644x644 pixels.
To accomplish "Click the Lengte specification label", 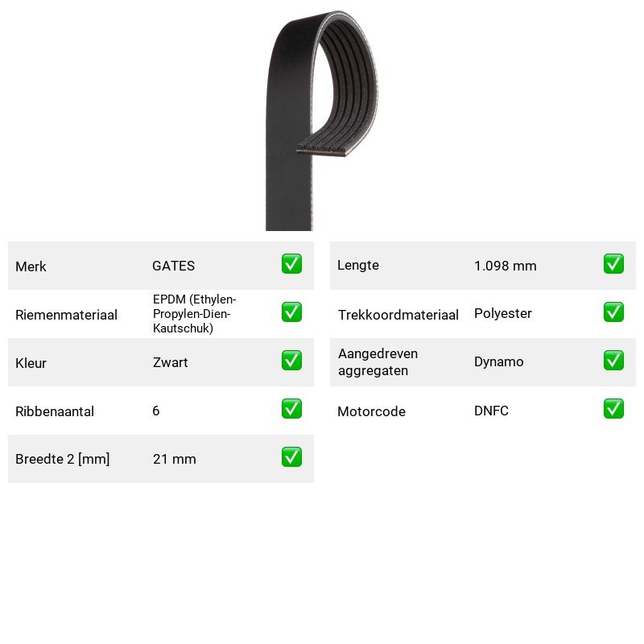I will coord(358,266).
